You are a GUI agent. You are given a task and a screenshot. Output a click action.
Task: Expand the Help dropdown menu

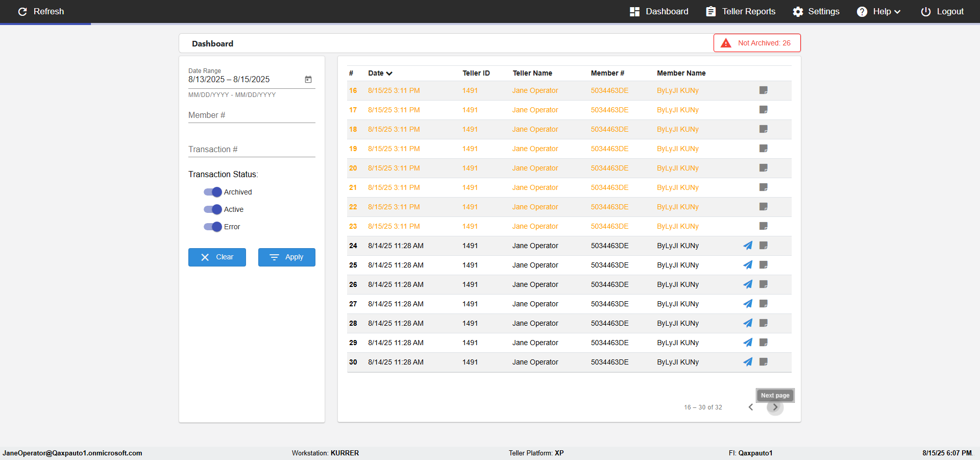[878, 12]
